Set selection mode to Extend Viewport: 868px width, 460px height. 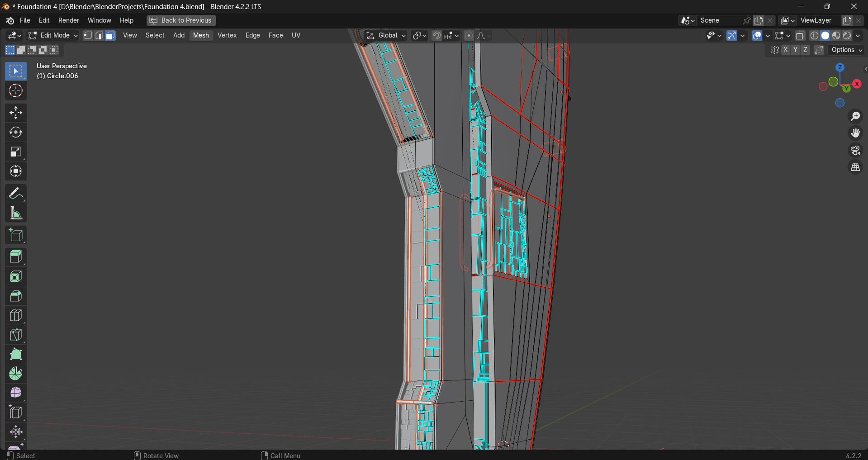point(21,50)
